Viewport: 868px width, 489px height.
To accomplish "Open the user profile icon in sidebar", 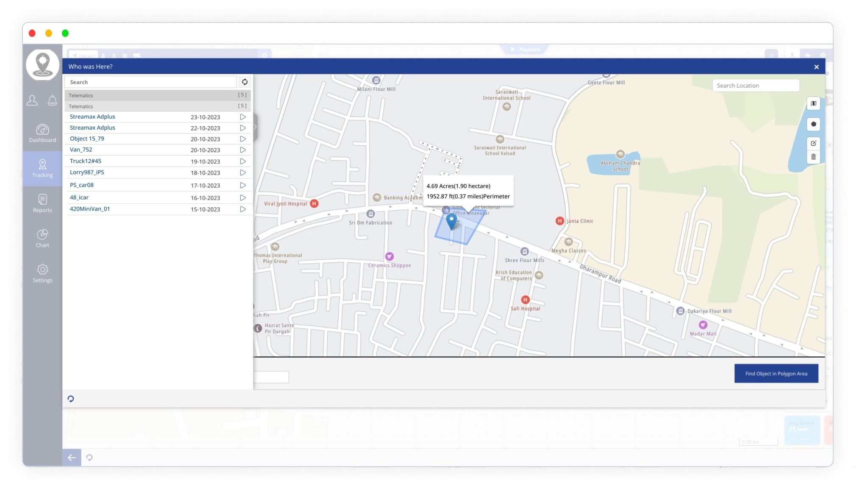I will (x=32, y=100).
